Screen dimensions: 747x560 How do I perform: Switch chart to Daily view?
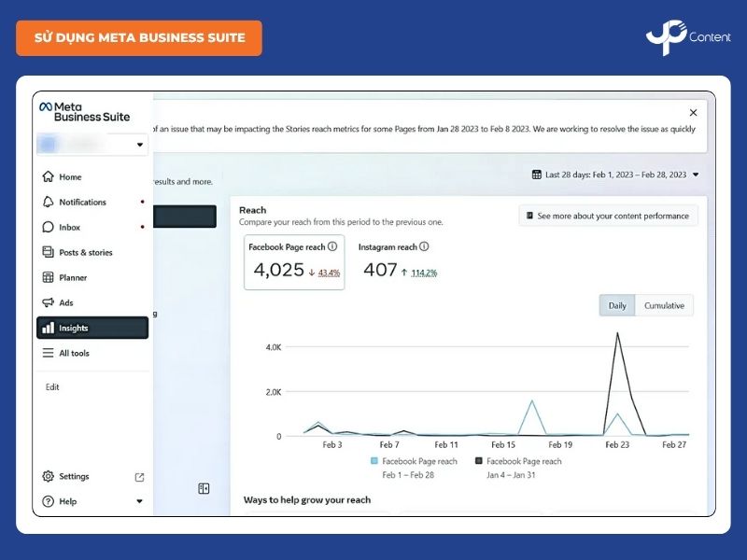(x=617, y=306)
